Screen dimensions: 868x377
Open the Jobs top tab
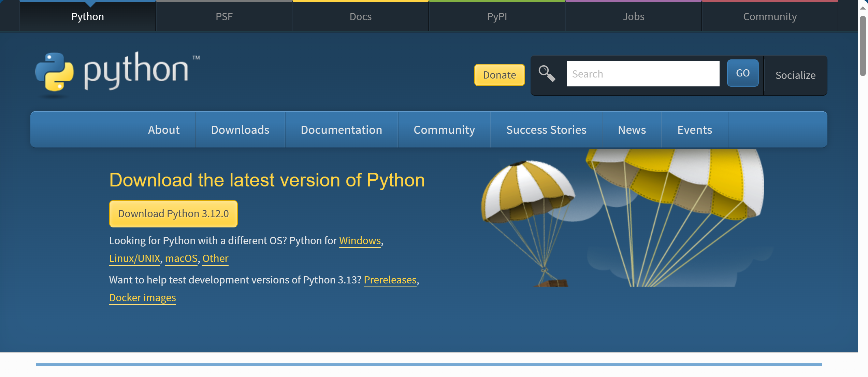click(633, 16)
